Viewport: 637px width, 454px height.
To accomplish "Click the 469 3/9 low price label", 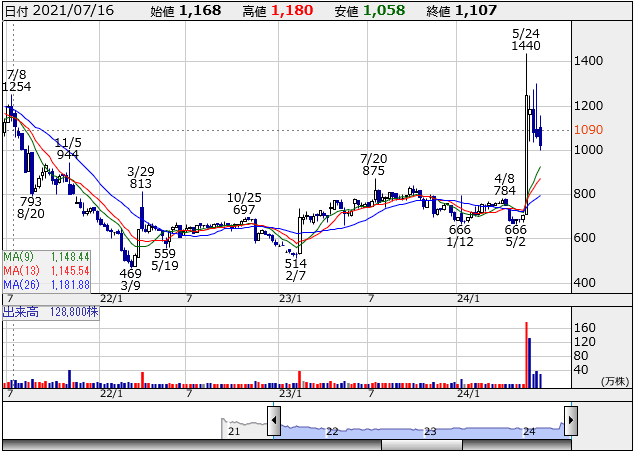I will 131,279.
